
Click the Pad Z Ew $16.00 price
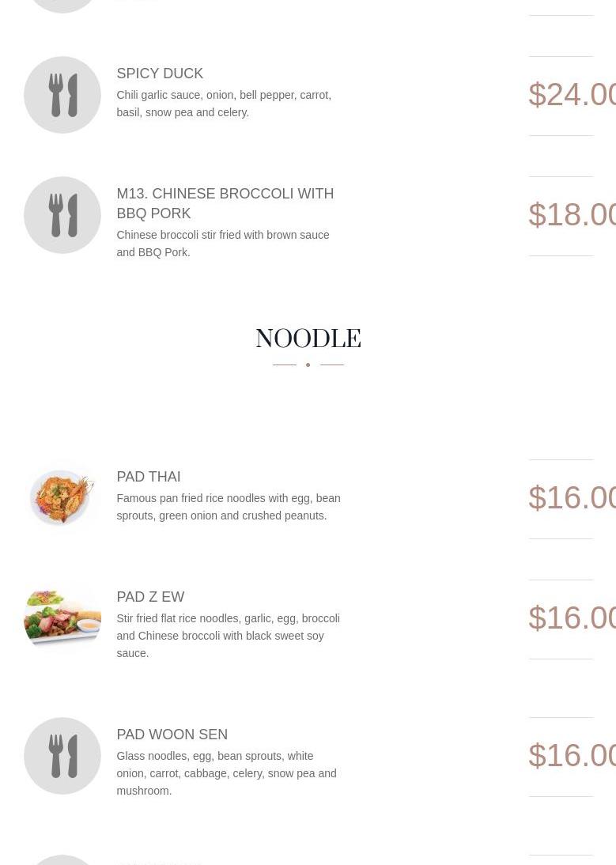click(x=571, y=618)
